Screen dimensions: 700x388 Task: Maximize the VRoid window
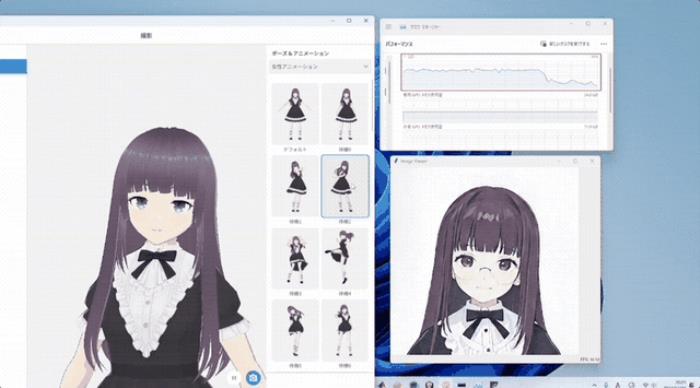click(x=349, y=21)
